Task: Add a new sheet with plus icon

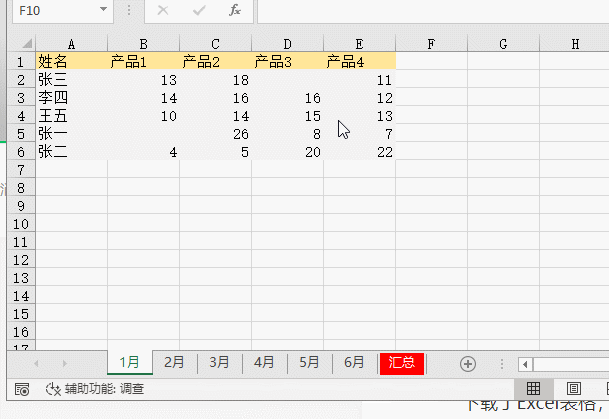Action: (467, 363)
